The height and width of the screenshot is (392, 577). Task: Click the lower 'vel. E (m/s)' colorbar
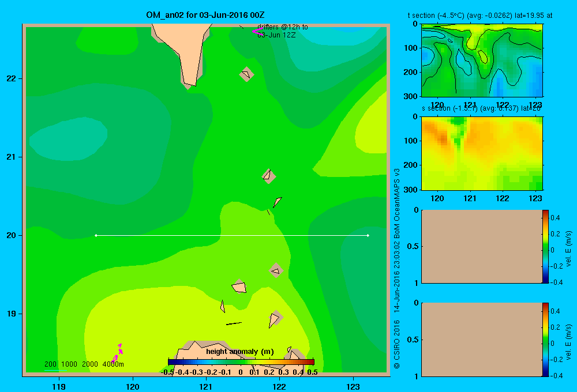(545, 340)
